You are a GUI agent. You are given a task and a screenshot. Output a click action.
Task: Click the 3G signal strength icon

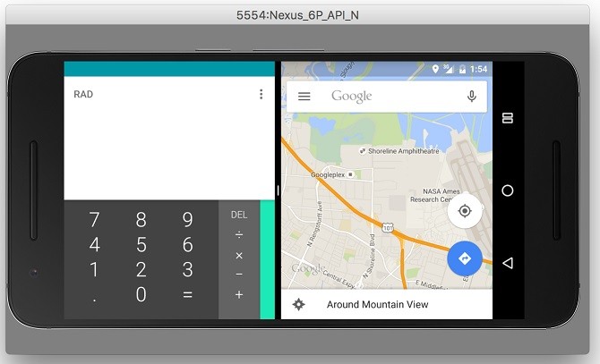coord(449,69)
